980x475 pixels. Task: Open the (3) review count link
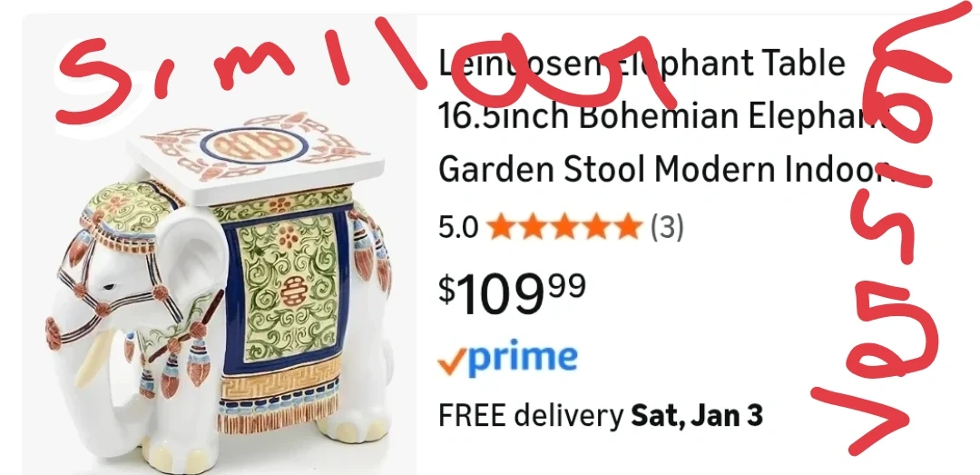coord(667,227)
